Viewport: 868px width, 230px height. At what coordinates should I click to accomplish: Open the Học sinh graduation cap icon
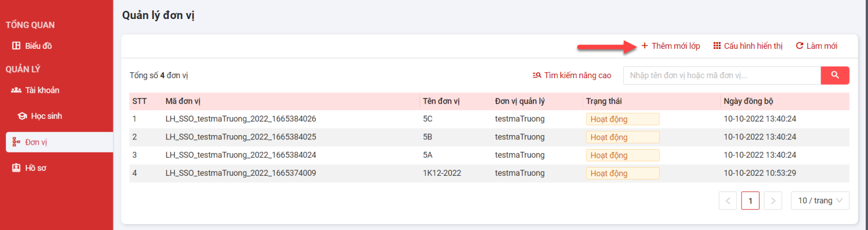click(x=22, y=116)
